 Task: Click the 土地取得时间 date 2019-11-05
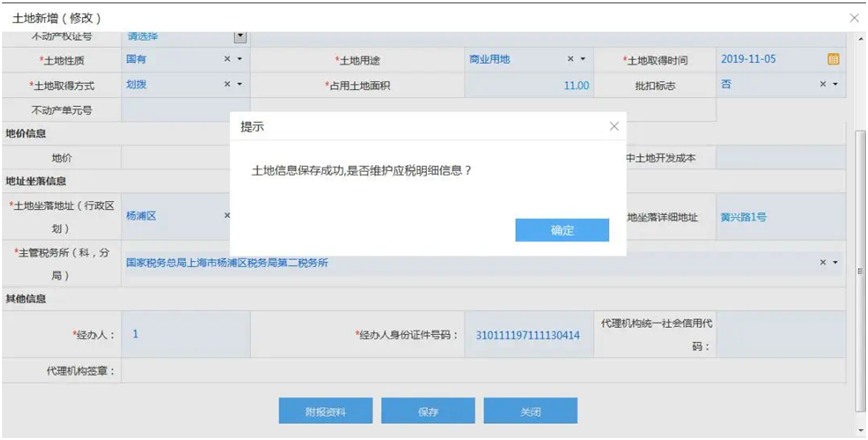[748, 59]
